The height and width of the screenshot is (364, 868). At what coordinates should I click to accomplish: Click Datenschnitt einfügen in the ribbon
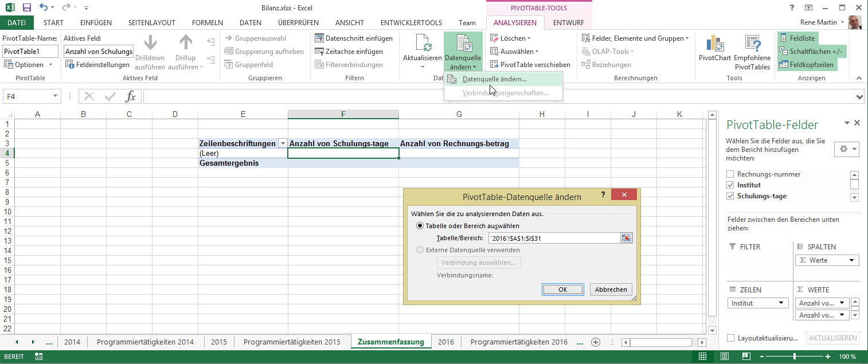point(354,38)
